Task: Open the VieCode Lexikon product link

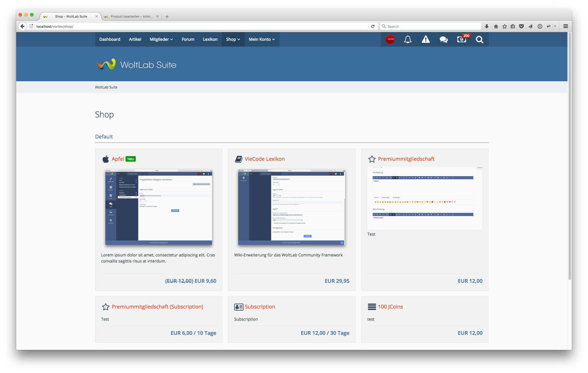Action: click(x=264, y=159)
